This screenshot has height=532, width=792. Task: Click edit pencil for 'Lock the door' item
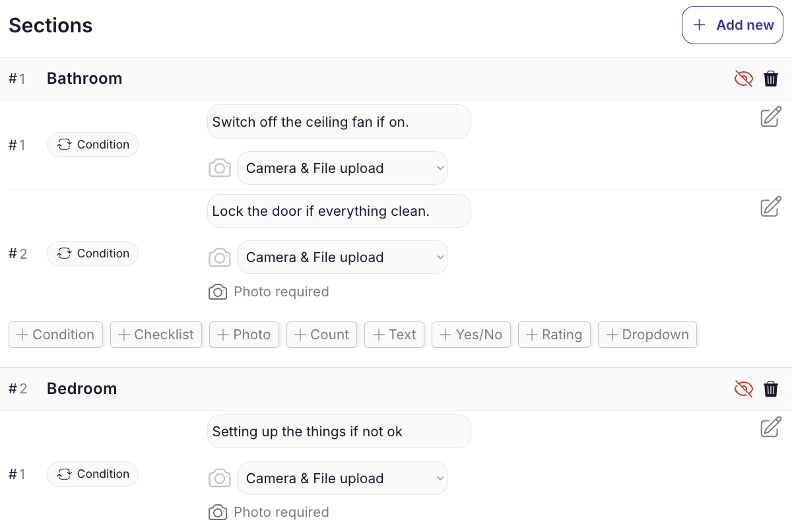pyautogui.click(x=770, y=207)
